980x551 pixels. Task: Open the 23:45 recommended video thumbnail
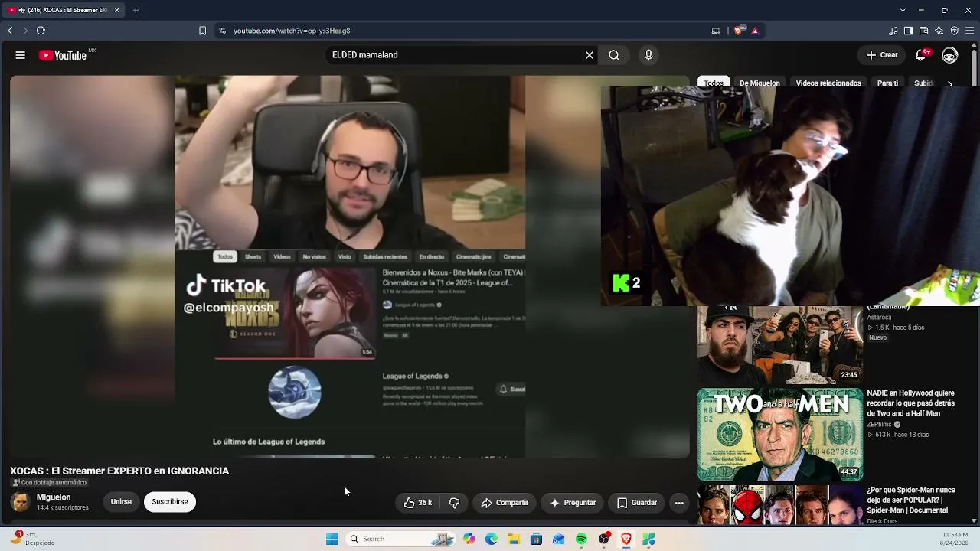click(x=780, y=344)
